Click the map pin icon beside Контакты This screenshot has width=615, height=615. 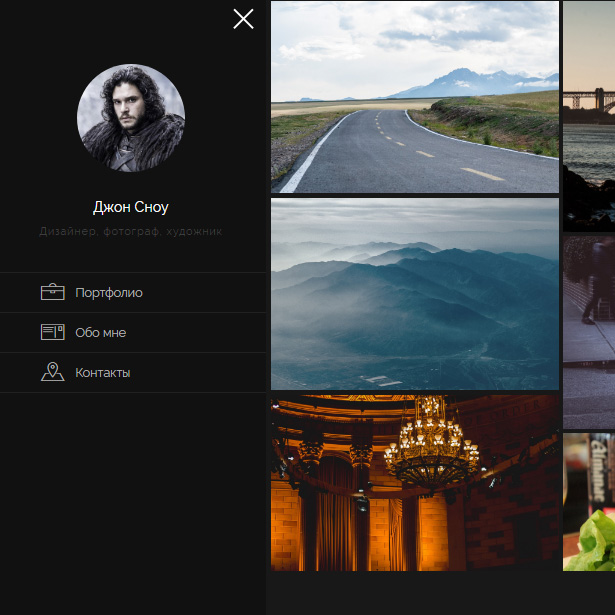coord(53,371)
